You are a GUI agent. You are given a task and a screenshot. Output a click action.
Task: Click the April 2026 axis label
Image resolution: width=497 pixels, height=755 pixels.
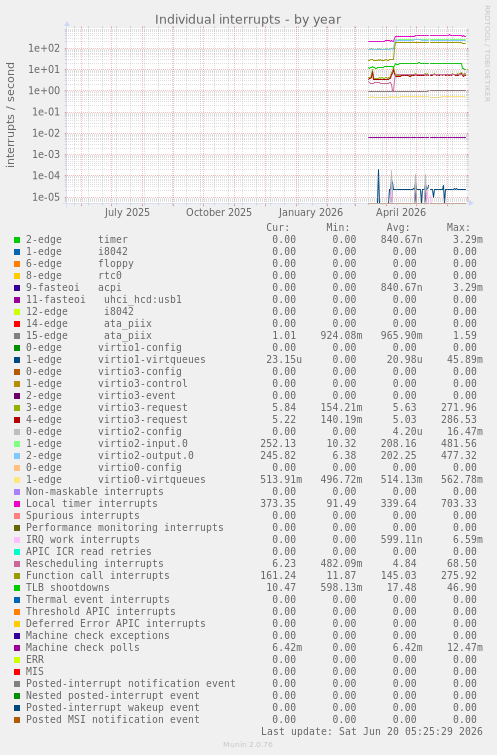click(401, 212)
